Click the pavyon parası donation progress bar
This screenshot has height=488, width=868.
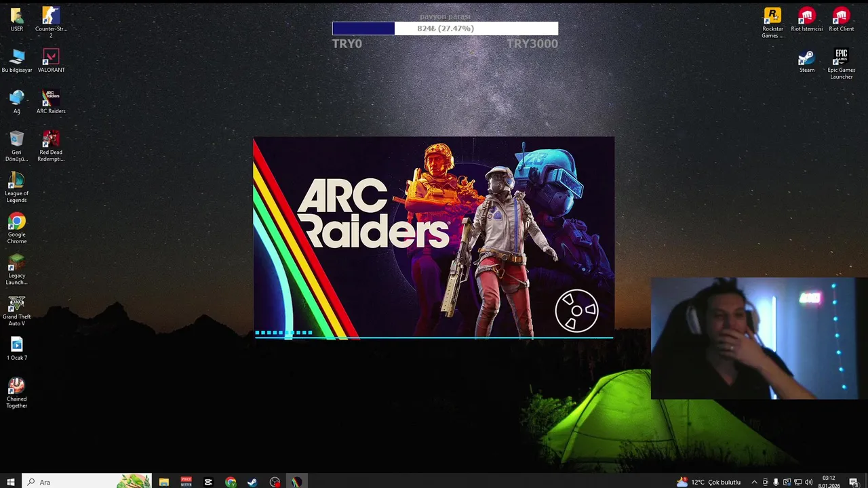445,28
